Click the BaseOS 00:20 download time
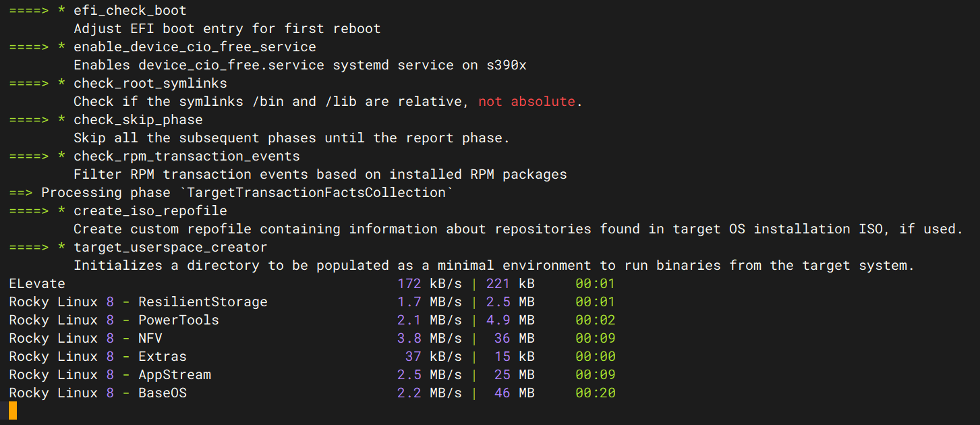Screen dimensions: 980x425 [595, 393]
